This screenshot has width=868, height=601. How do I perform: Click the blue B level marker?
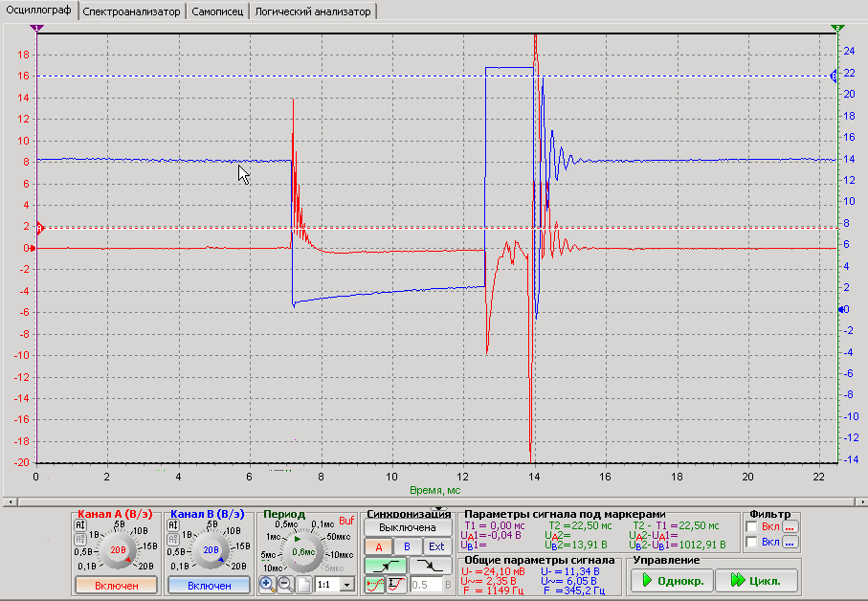pyautogui.click(x=834, y=77)
